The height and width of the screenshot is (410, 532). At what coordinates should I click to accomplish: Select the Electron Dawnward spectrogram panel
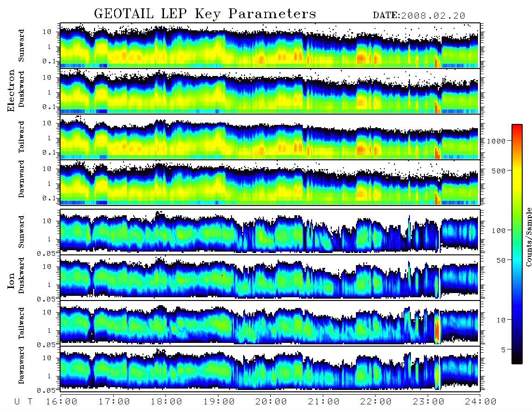270,182
